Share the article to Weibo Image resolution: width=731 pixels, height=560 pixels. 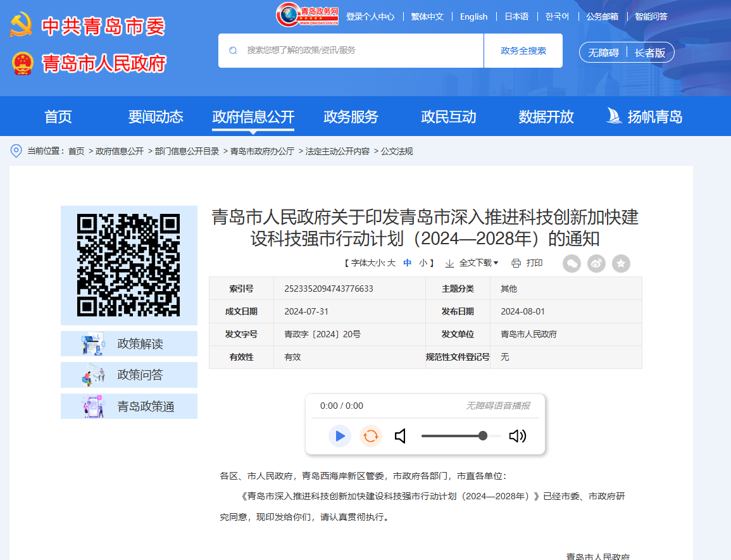pos(596,263)
